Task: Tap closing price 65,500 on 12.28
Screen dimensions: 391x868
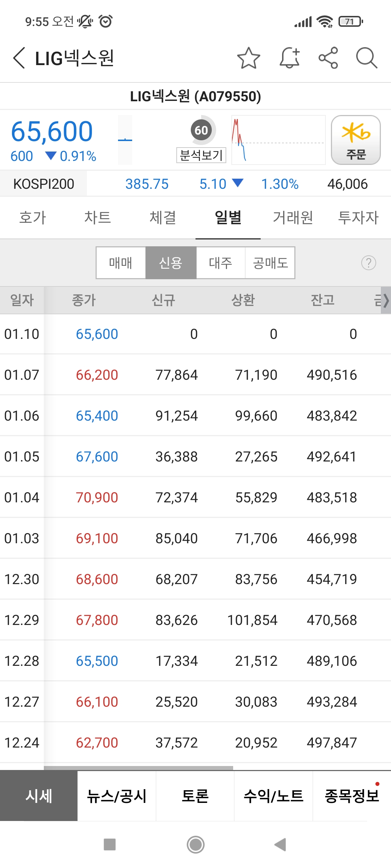Action: pyautogui.click(x=97, y=661)
